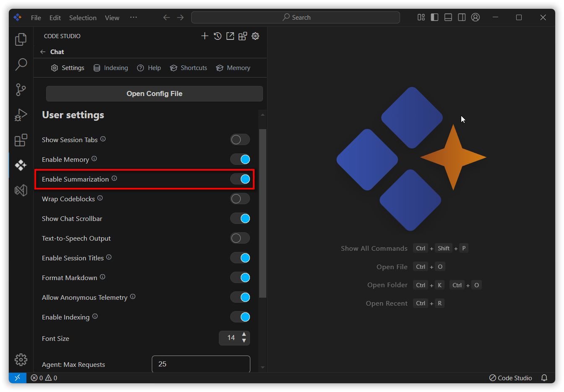The image size is (564, 392).
Task: View info for Show Session Tabs
Action: 103,139
